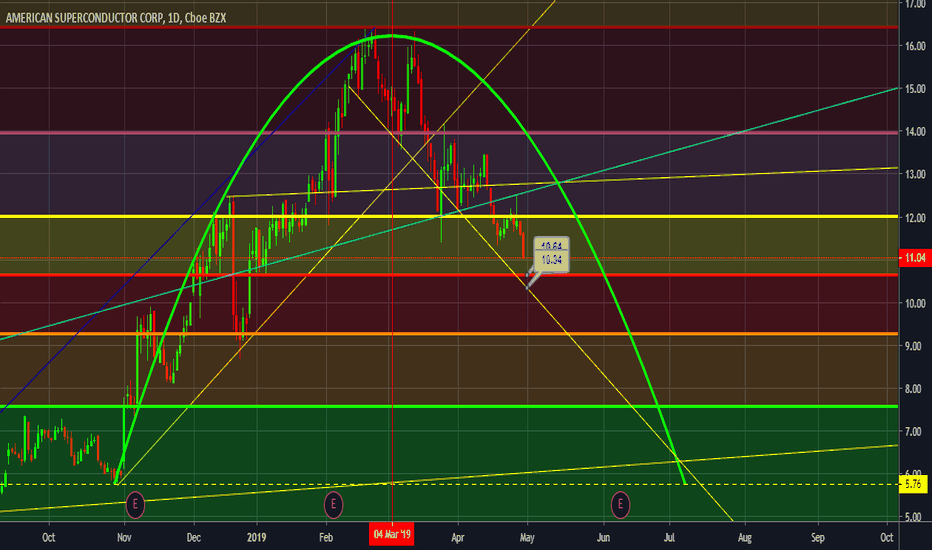Click the Nov time axis label
932x550 pixels.
coord(124,538)
